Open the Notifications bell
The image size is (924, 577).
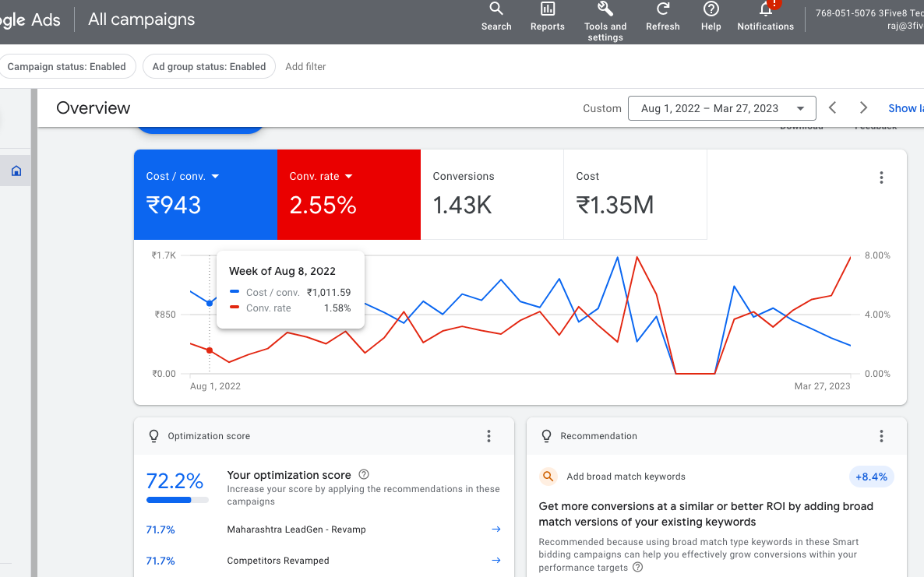[x=766, y=16]
